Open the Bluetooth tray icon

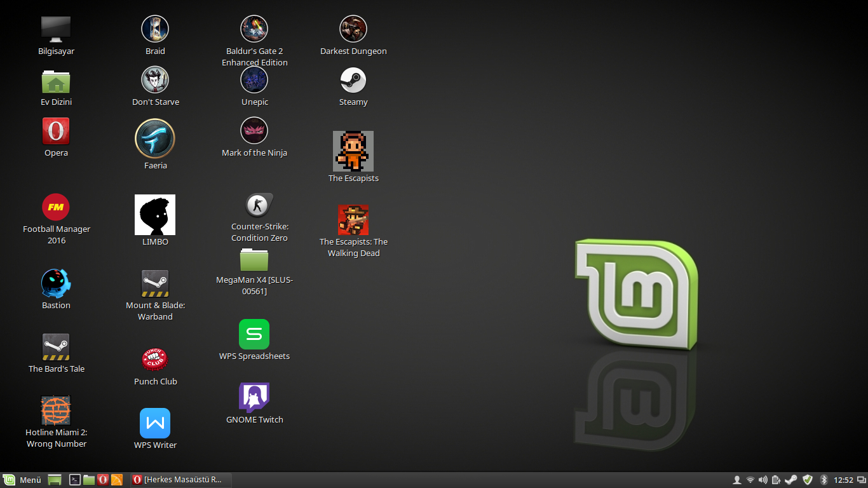[824, 480]
